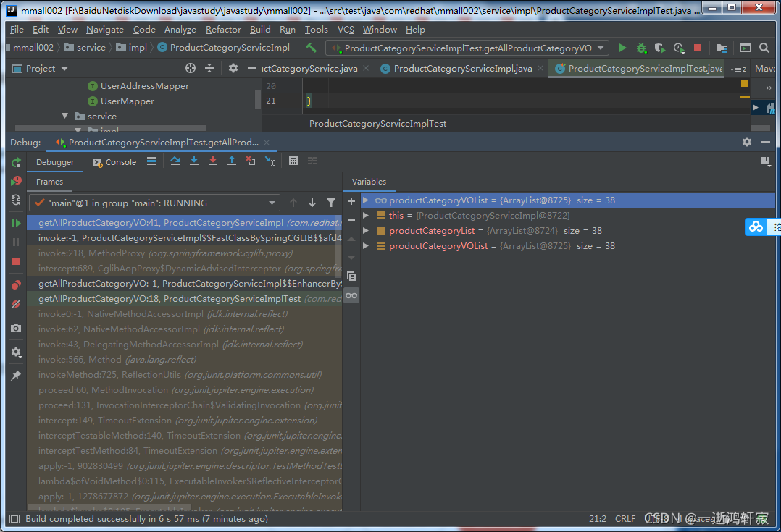Expand the last productCategoryVOList variable
This screenshot has height=532, width=781.
coord(366,246)
